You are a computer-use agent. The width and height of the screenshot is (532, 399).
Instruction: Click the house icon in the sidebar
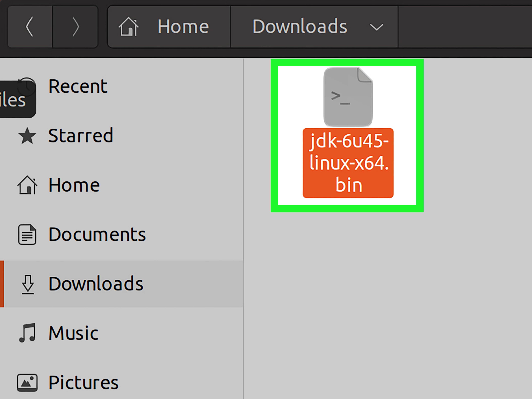click(x=27, y=185)
